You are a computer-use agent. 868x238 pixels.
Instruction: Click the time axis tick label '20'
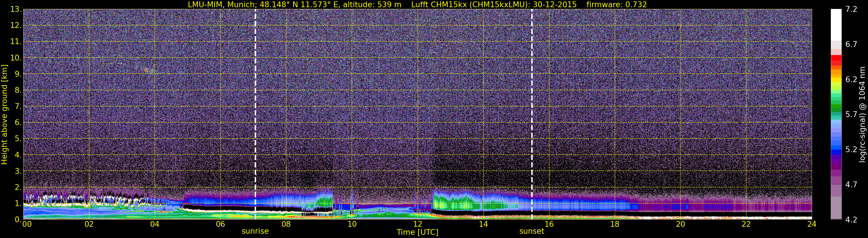680,224
